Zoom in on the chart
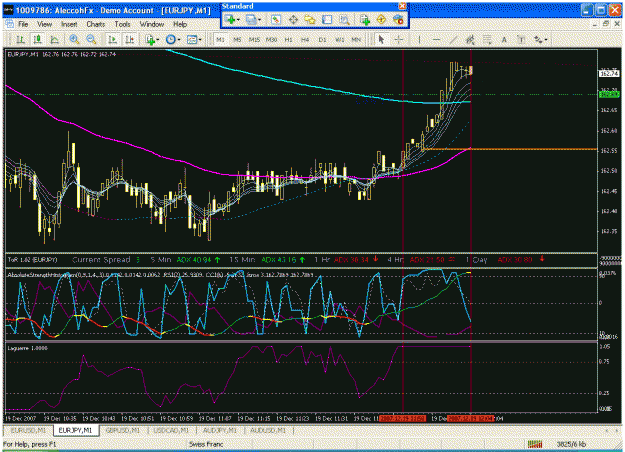This screenshot has height=452, width=625. (74, 39)
